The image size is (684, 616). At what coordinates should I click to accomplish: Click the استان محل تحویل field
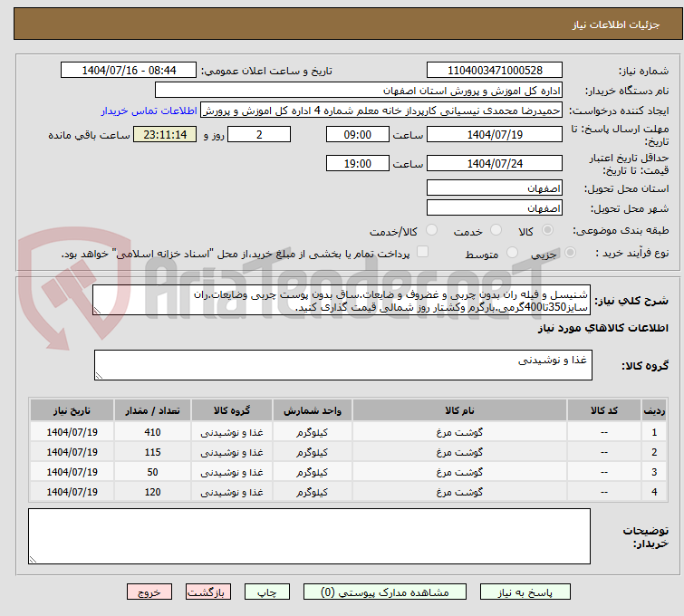coord(495,188)
